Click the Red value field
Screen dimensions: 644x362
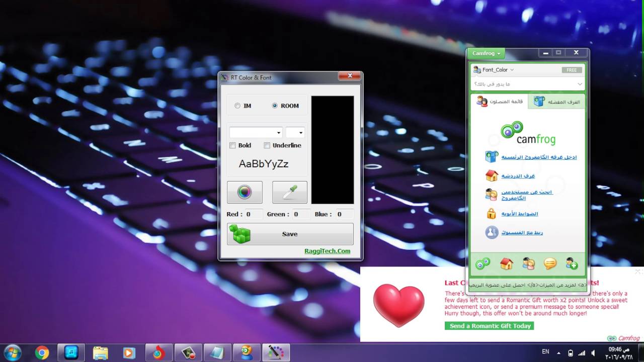[x=254, y=214]
